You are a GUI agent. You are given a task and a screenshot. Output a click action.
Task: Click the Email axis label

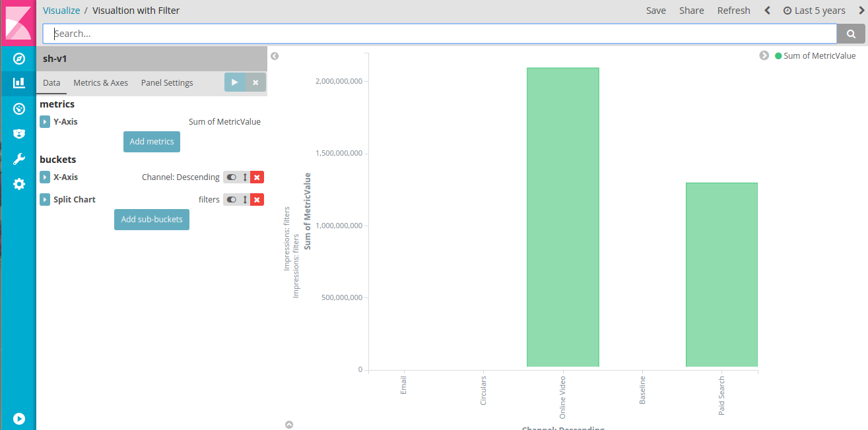[403, 386]
